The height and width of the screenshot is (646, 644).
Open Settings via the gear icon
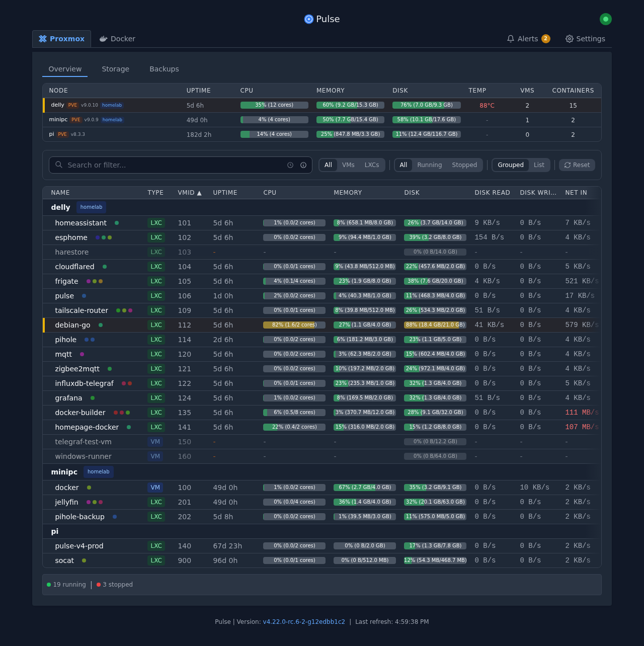pos(570,39)
